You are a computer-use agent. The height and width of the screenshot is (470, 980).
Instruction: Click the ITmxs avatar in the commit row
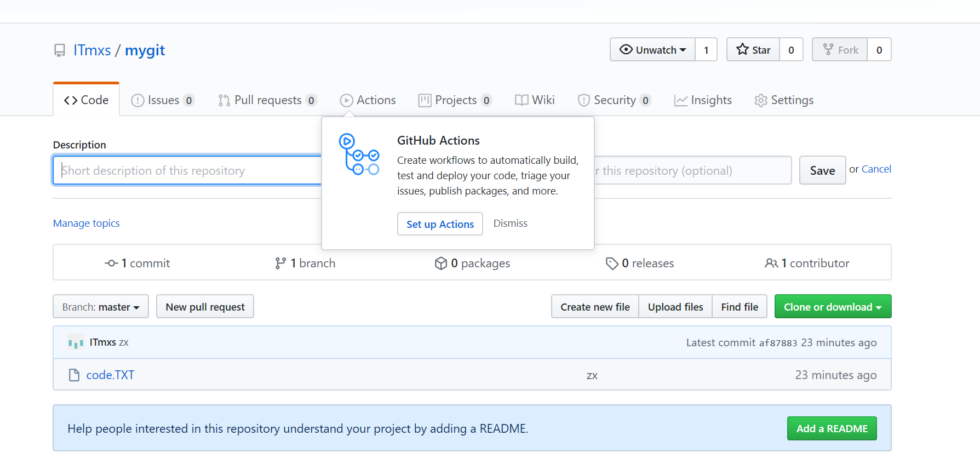tap(76, 342)
